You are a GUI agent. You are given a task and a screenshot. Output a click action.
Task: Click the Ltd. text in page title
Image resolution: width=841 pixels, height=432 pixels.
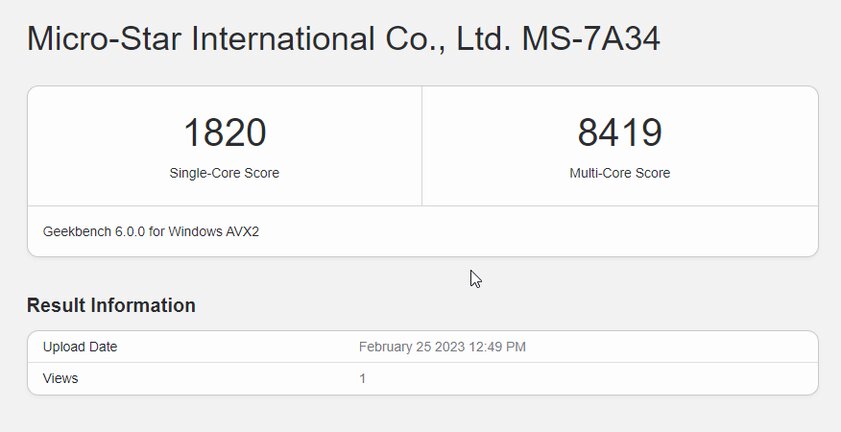coord(484,39)
